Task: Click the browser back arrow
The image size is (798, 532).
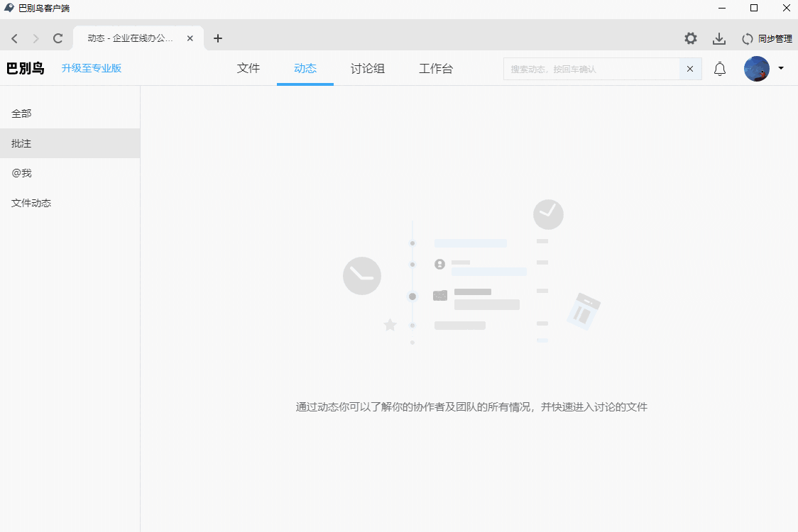Action: click(x=15, y=38)
